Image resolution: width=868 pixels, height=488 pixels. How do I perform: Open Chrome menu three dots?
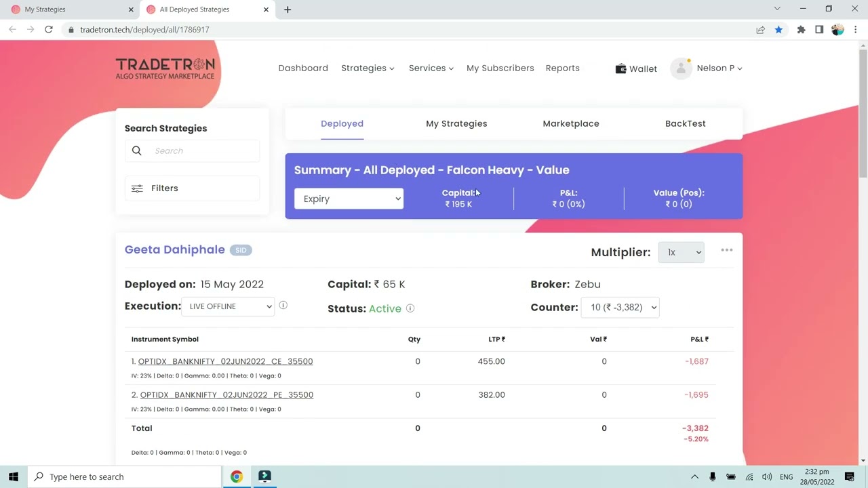[x=856, y=29]
